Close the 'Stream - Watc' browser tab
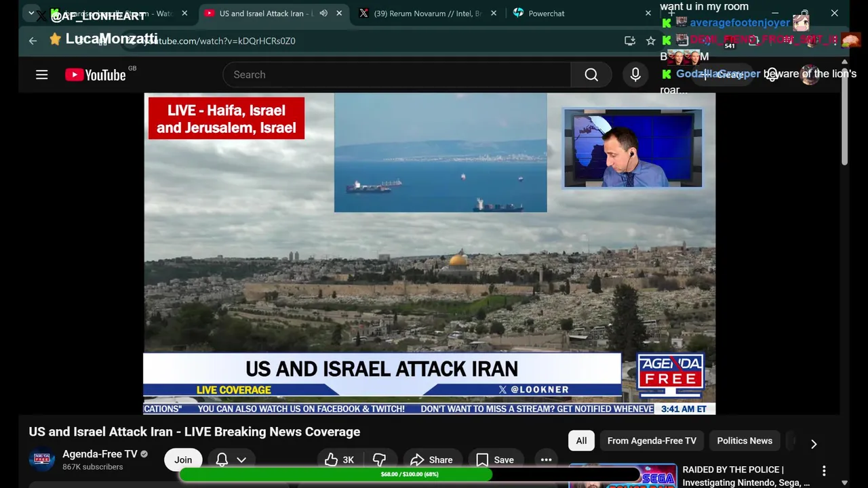The height and width of the screenshot is (488, 868). (184, 14)
